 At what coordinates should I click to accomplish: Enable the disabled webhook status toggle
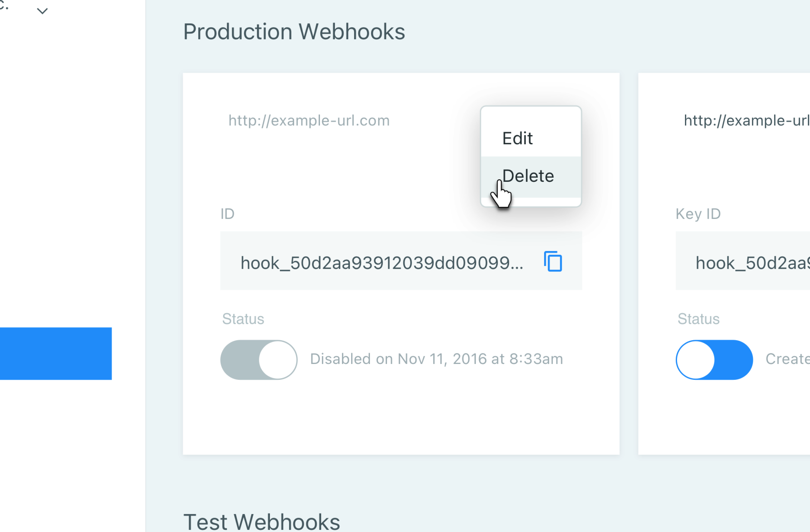tap(259, 359)
